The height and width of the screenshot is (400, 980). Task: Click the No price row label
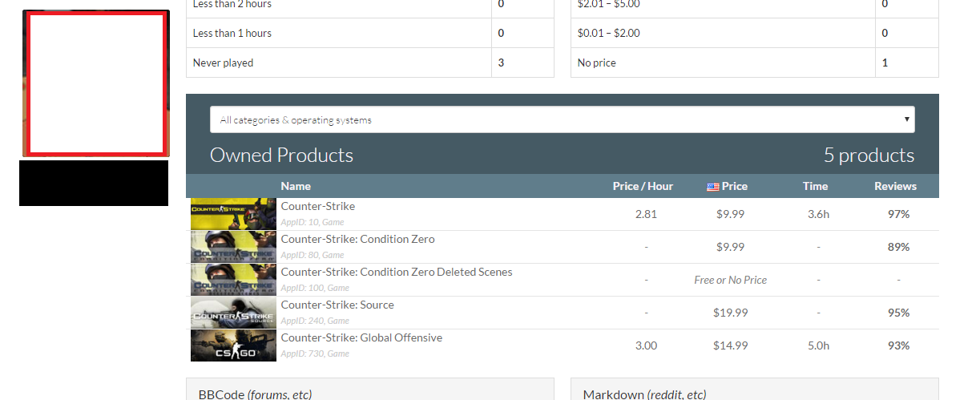[x=597, y=63]
